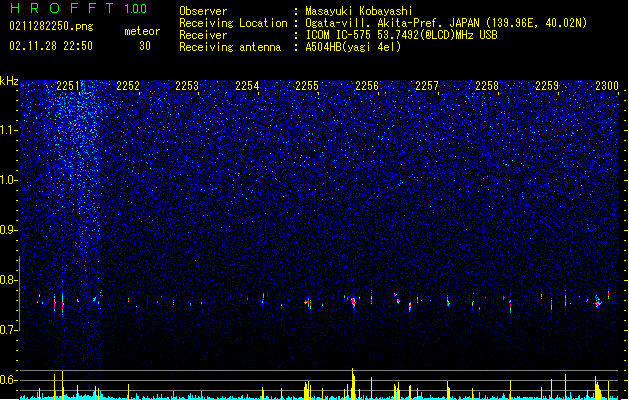Click the Receiving Location label

(x=233, y=23)
